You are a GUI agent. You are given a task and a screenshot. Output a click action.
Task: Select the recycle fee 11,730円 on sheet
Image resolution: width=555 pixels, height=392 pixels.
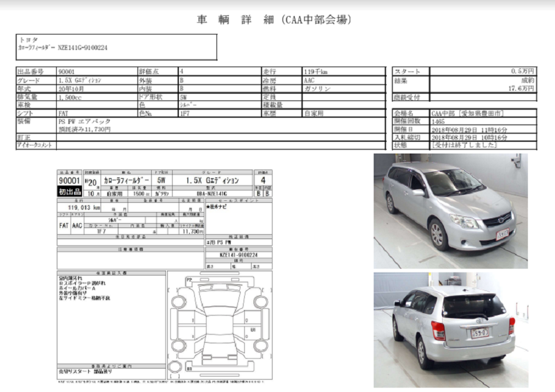point(193,231)
